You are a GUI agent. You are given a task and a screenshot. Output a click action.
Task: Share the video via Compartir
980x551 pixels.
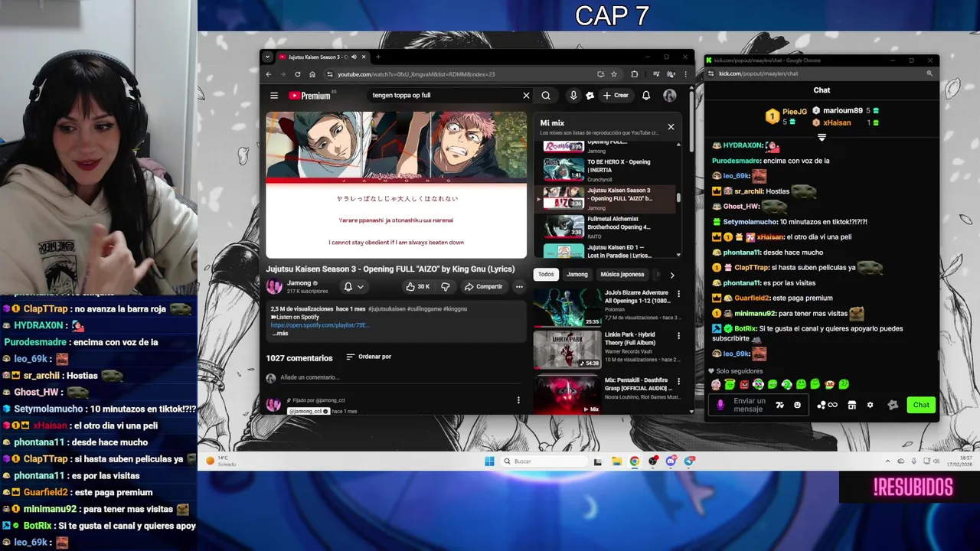coord(483,286)
